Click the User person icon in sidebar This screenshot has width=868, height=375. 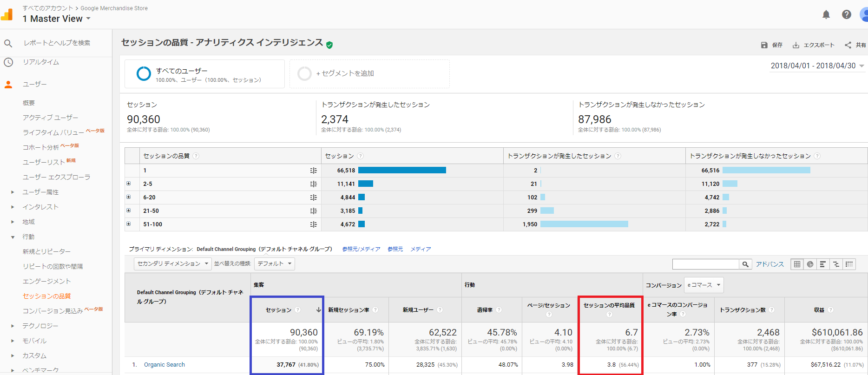pos(8,85)
